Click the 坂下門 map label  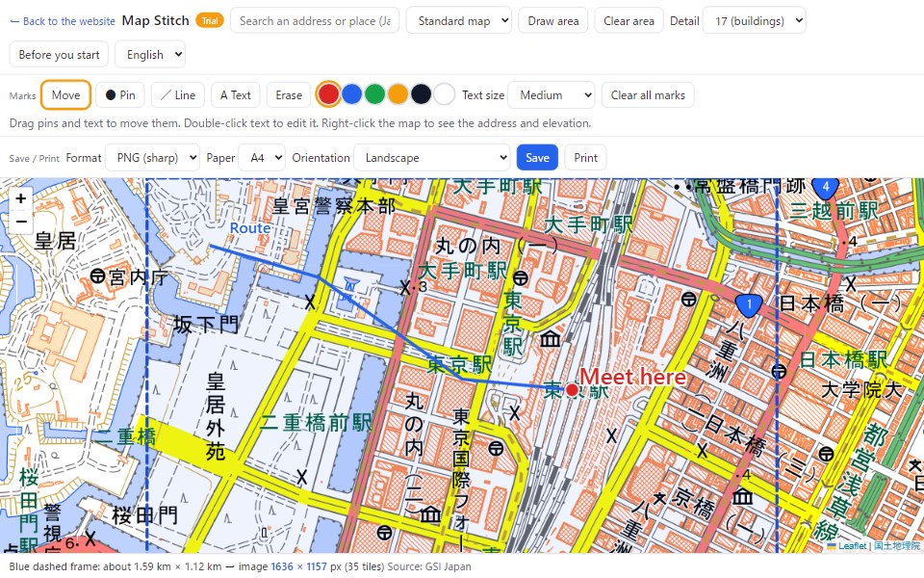pos(206,325)
